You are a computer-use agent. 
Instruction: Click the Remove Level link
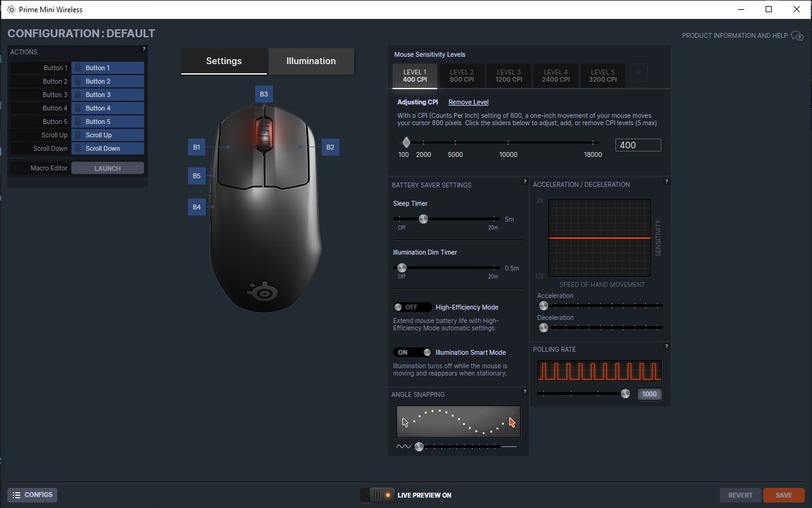[468, 102]
